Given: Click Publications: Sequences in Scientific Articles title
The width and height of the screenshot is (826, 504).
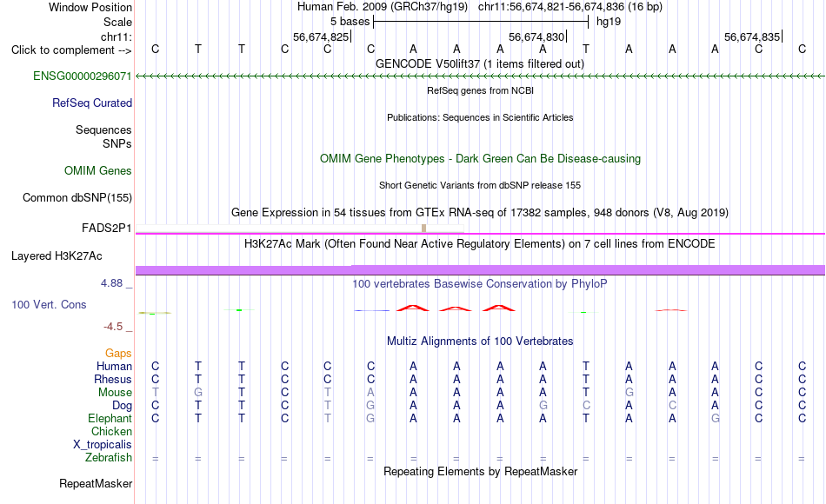Looking at the screenshot, I should coord(480,117).
